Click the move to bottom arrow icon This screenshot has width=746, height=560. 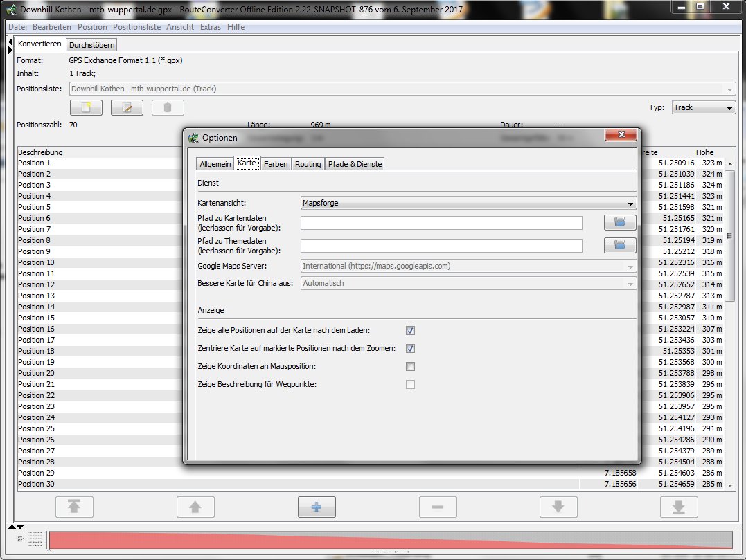pos(679,507)
